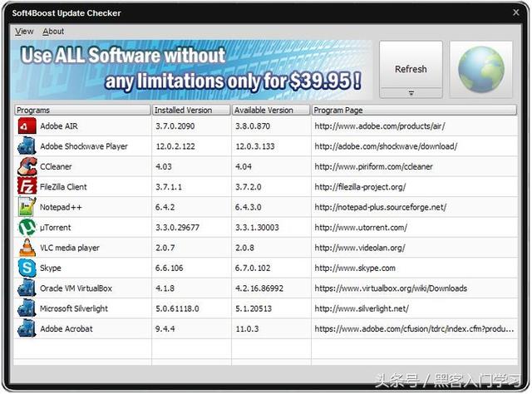Image resolution: width=532 pixels, height=394 pixels.
Task: Click installed version '6.6.106'
Action: pos(170,268)
